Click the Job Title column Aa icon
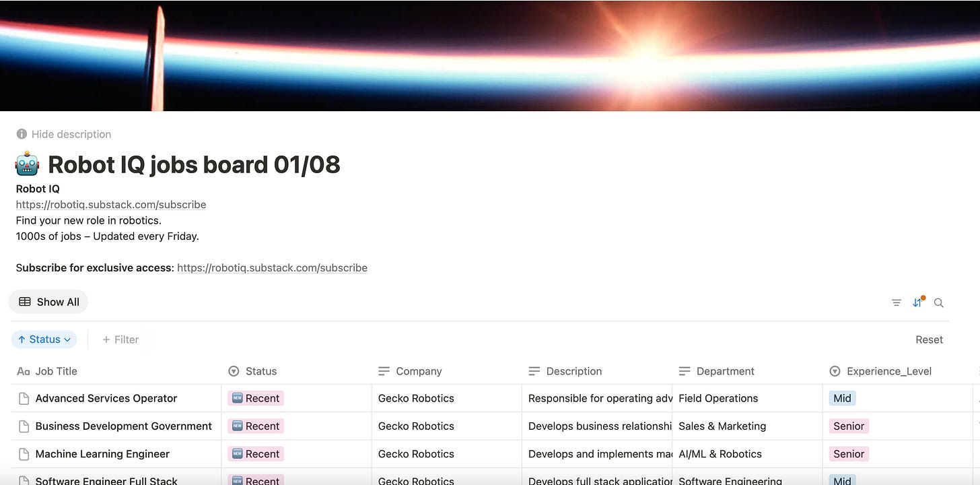The height and width of the screenshot is (485, 980). (24, 371)
